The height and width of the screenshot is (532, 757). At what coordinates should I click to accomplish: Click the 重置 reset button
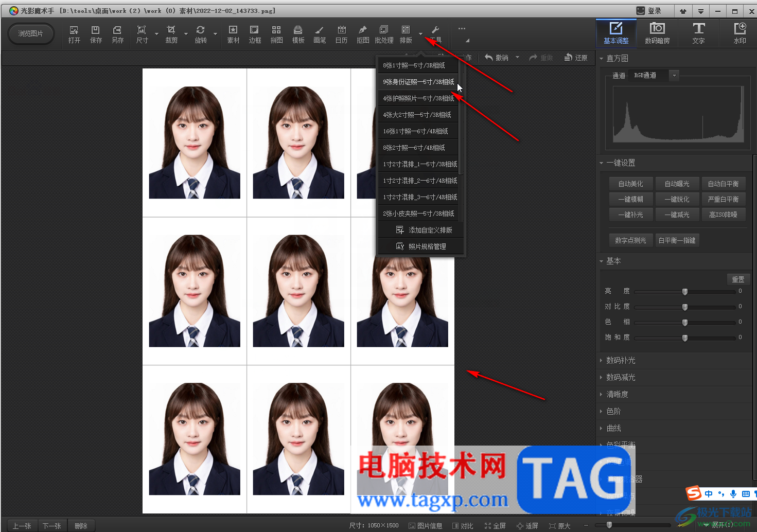coord(738,279)
